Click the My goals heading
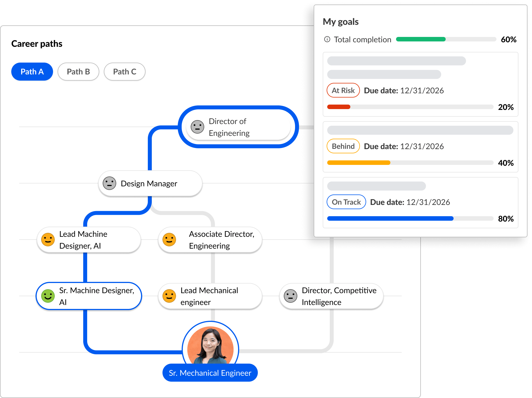Screen dimensions: 532x398 pyautogui.click(x=340, y=22)
